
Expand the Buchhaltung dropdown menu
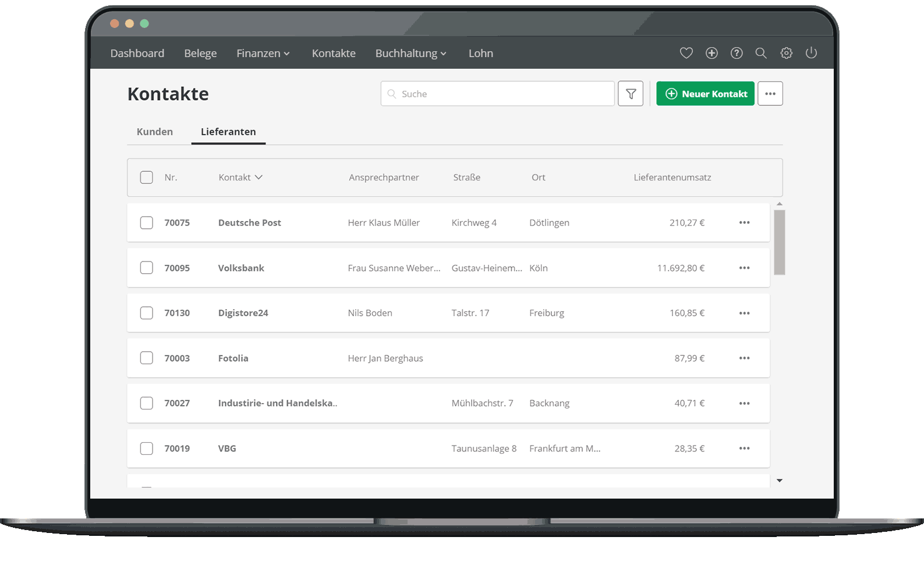tap(410, 54)
